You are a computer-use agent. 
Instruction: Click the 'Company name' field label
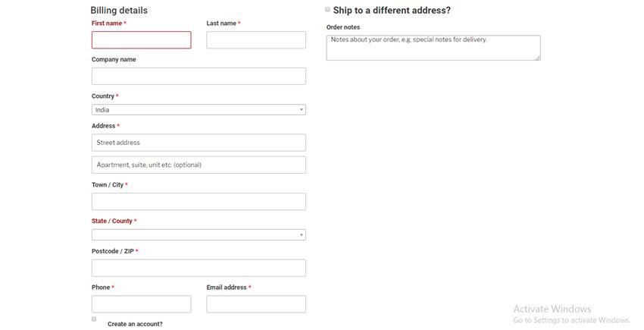pyautogui.click(x=114, y=59)
